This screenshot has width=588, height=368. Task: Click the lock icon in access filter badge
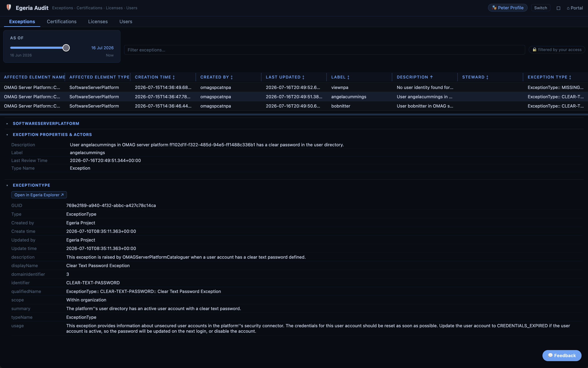pos(535,50)
